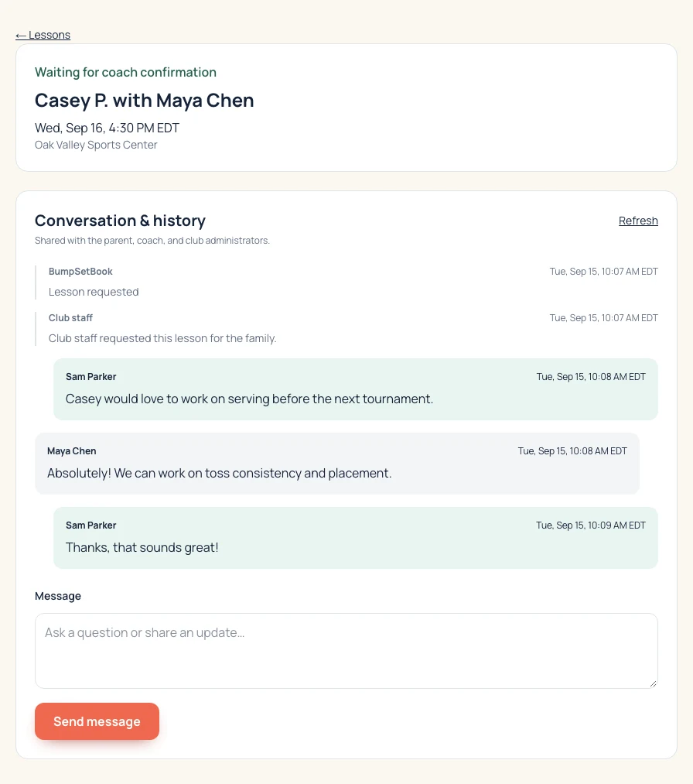Screen dimensions: 693x784
Task: Select Maya Chen's reply about toss consistency
Action: click(337, 464)
